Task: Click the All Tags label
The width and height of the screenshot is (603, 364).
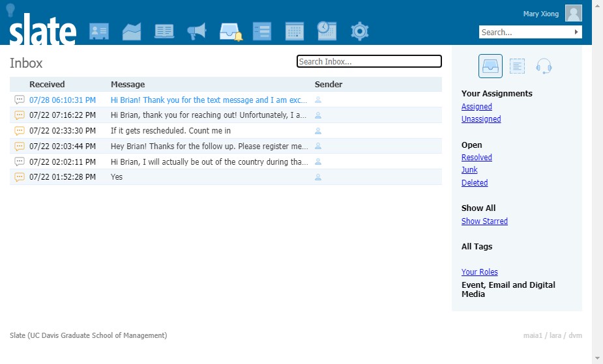Action: pos(477,247)
